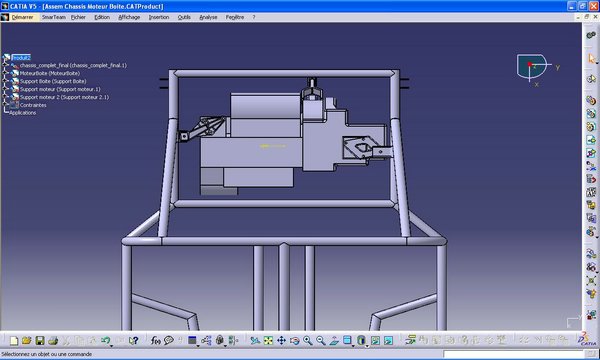Zoom in using the plus magnifier

pyautogui.click(x=308, y=340)
